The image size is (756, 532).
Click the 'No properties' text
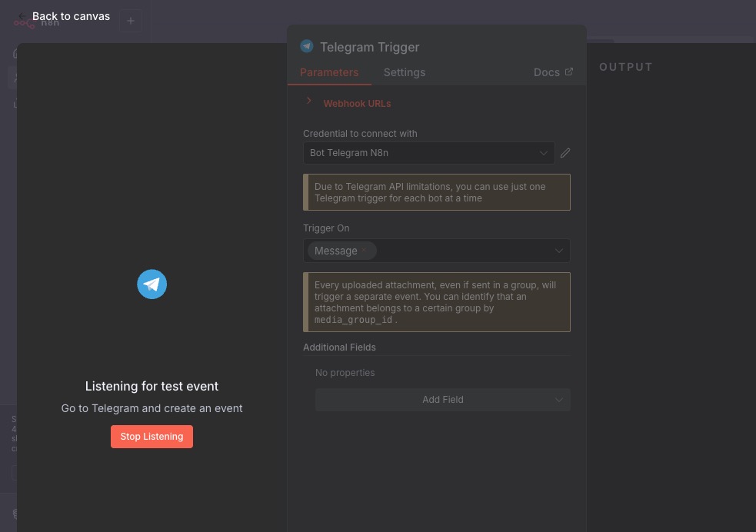coord(345,373)
